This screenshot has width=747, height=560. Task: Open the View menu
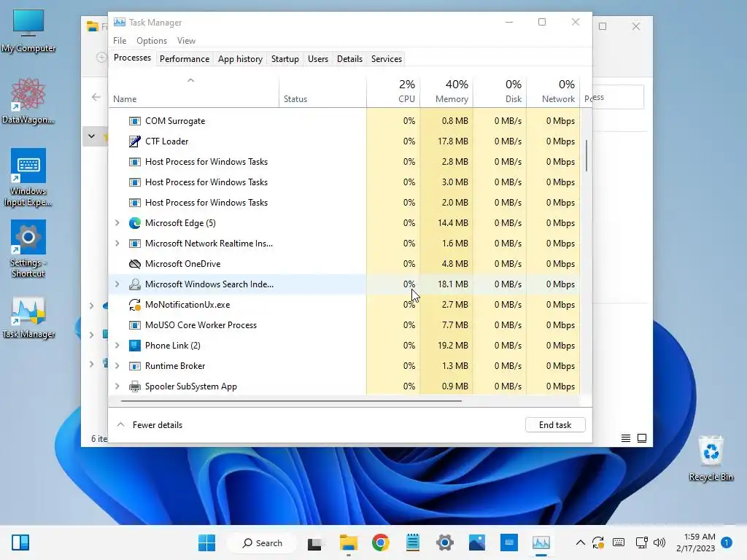(x=186, y=41)
